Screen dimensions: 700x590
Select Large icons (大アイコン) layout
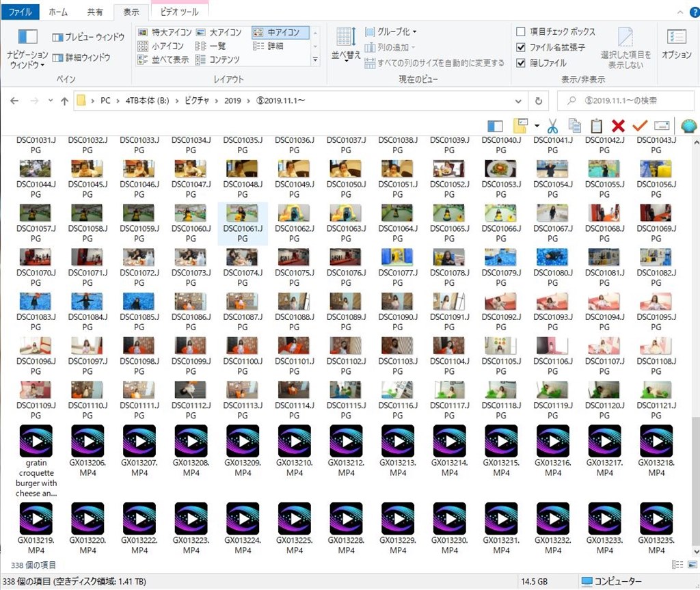tap(219, 32)
